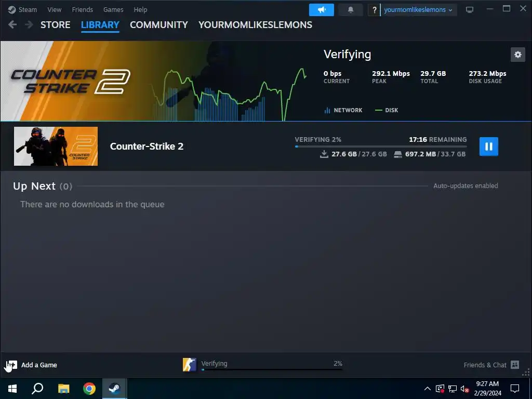Enter Big Picture mode via monitor icon
The height and width of the screenshot is (399, 532).
470,10
